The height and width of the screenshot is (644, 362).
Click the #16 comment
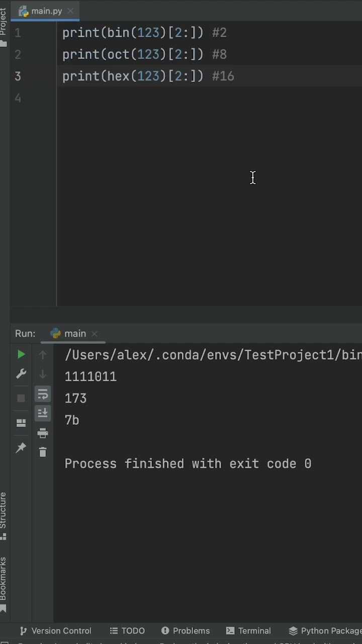pos(223,76)
